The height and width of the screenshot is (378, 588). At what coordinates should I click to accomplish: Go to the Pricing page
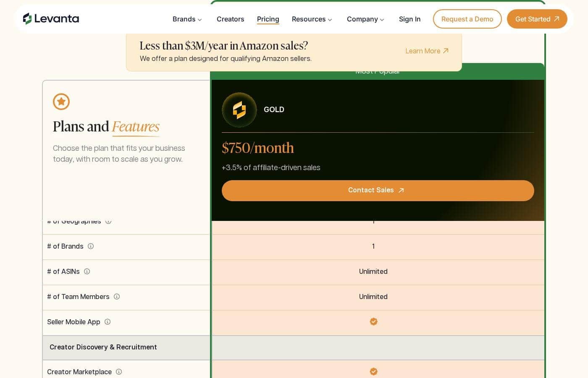click(268, 19)
